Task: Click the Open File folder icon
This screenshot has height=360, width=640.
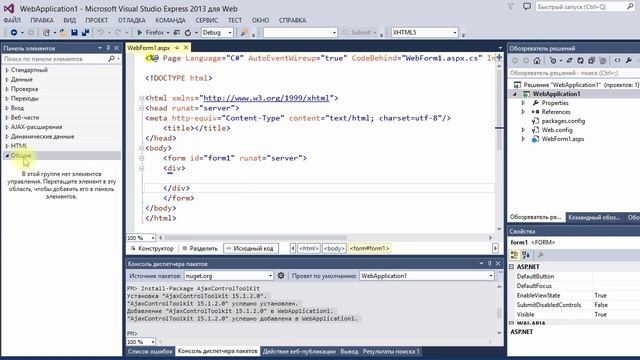Action: click(x=63, y=32)
